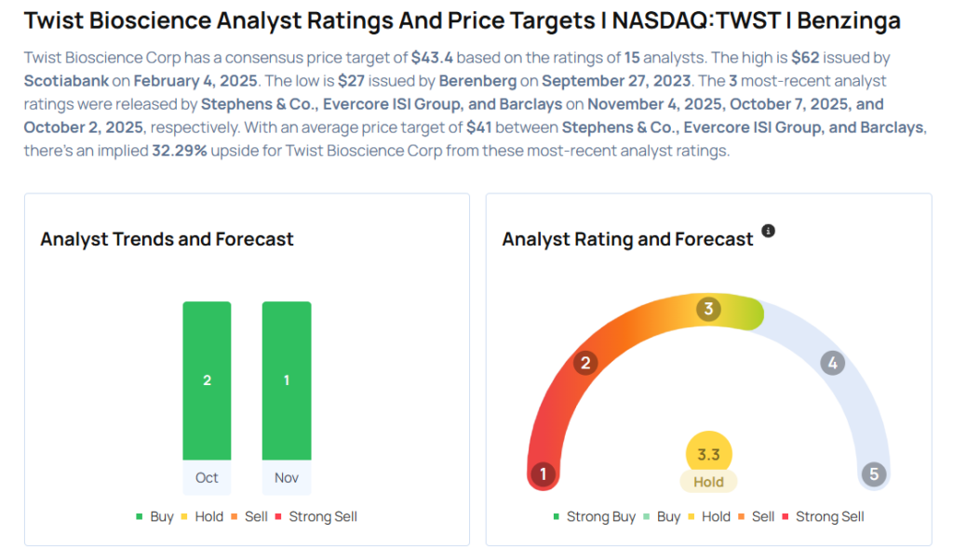The height and width of the screenshot is (560, 953).
Task: Toggle Strong Buy in rating gauge legend
Action: point(595,516)
